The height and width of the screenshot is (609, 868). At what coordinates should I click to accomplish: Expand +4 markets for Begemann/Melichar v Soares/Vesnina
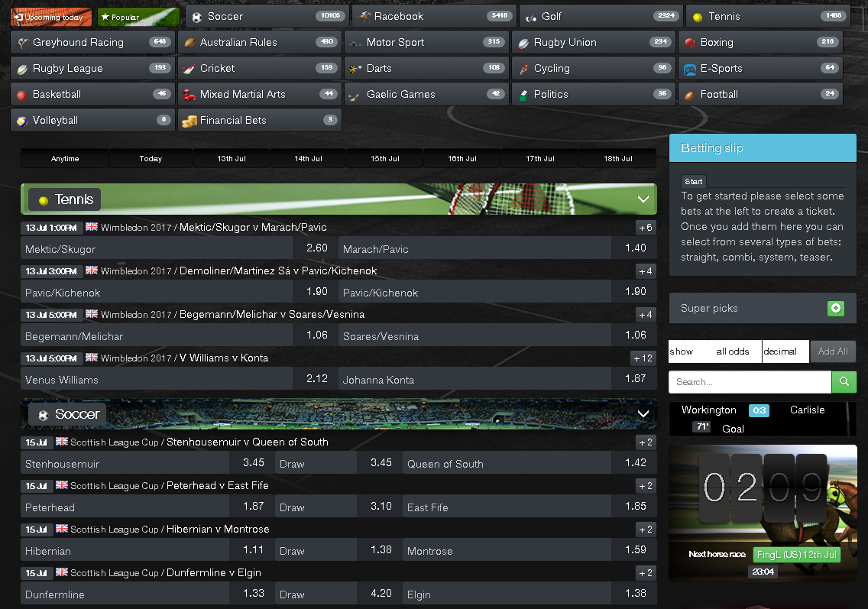pyautogui.click(x=646, y=315)
